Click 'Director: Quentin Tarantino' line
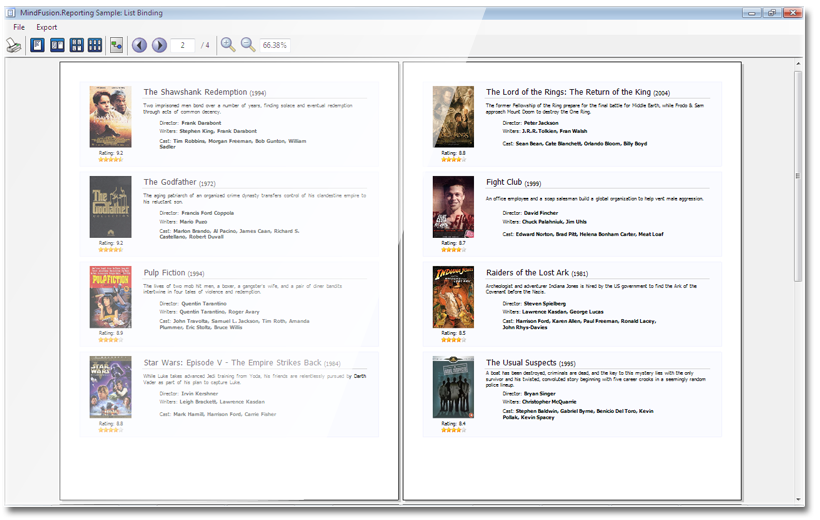Screen dimensions: 820x520 click(x=193, y=303)
